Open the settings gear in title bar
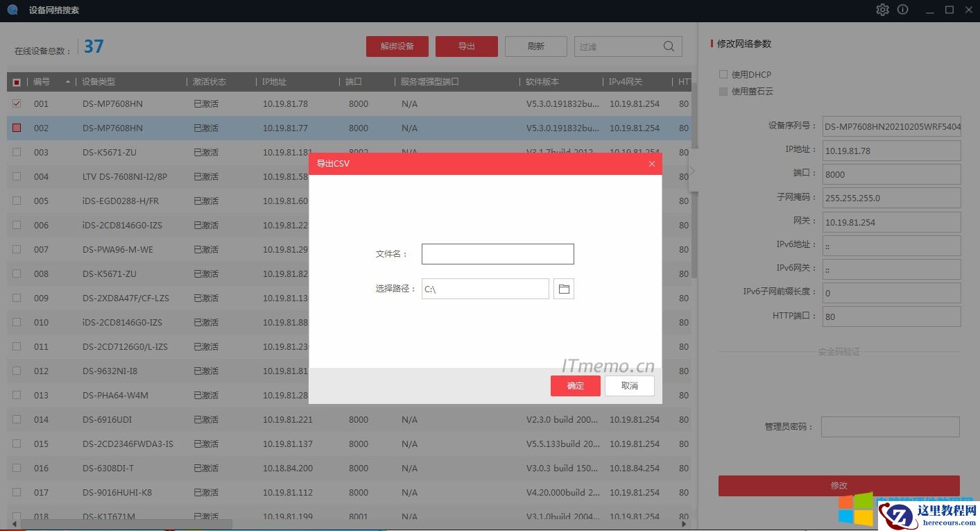Image resolution: width=980 pixels, height=531 pixels. click(x=882, y=10)
